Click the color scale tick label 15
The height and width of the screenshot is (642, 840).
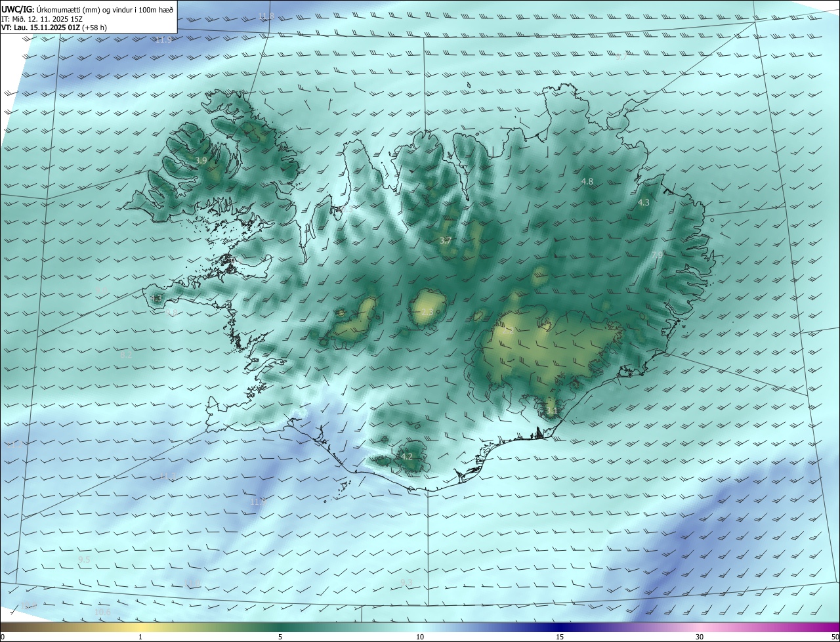[x=560, y=637]
